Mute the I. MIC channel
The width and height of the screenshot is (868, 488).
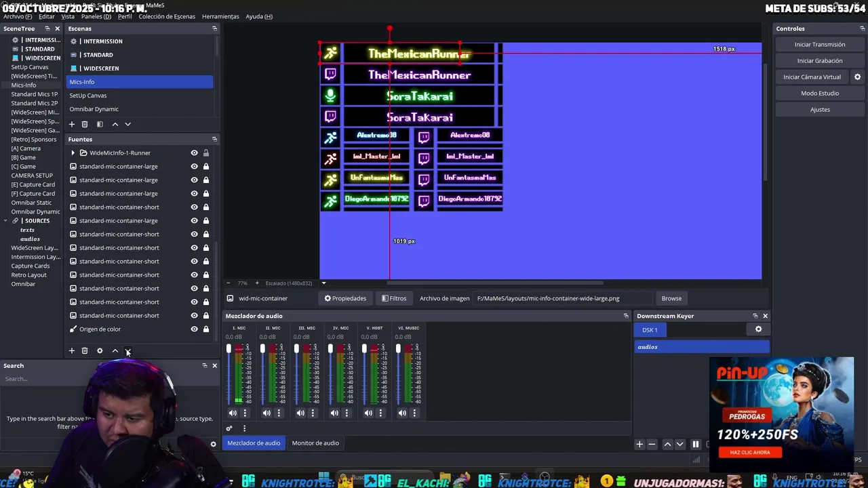pyautogui.click(x=233, y=413)
